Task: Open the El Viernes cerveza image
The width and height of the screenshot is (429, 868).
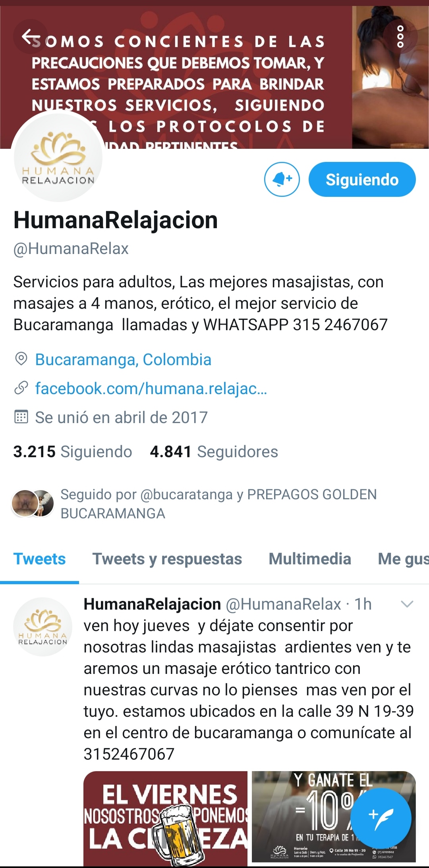Action: [x=165, y=818]
